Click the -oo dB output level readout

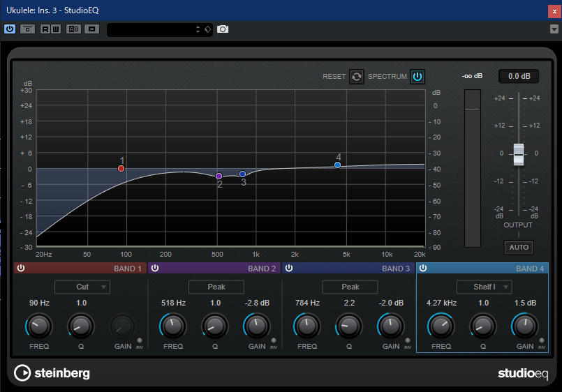pyautogui.click(x=472, y=76)
